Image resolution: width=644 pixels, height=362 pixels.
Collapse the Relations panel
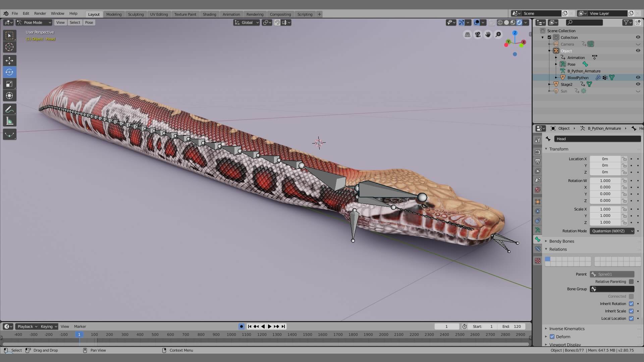pos(558,249)
